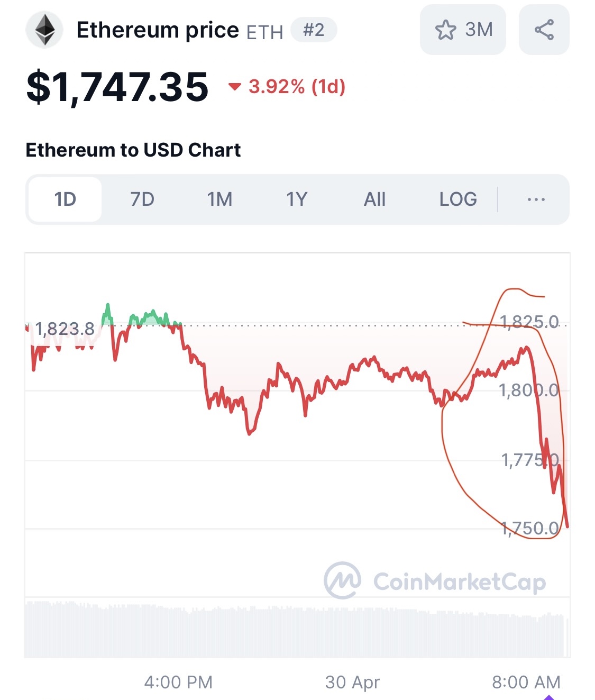Click the 1,823.8 opening price label
Viewport: 595px width, 700px height.
coord(65,329)
